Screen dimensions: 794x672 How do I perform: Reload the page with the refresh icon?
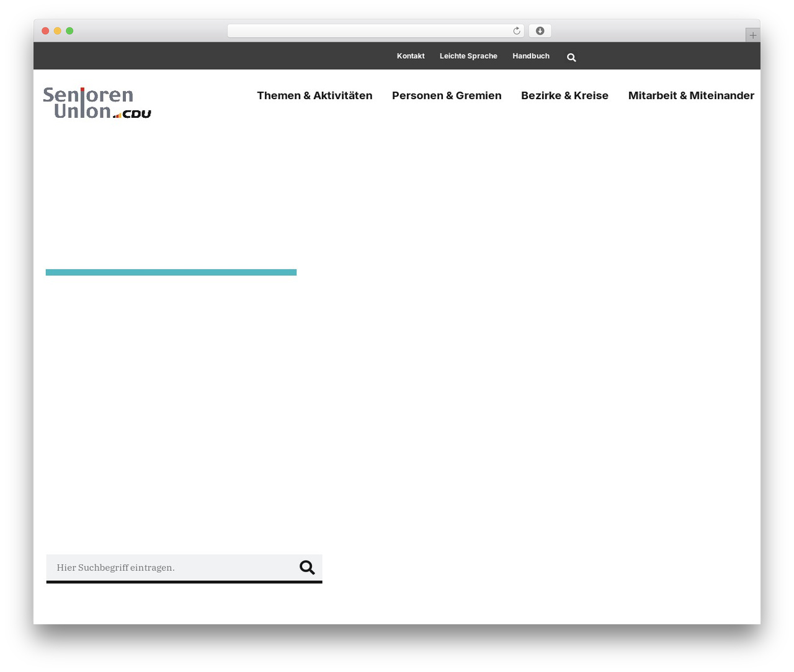tap(517, 31)
